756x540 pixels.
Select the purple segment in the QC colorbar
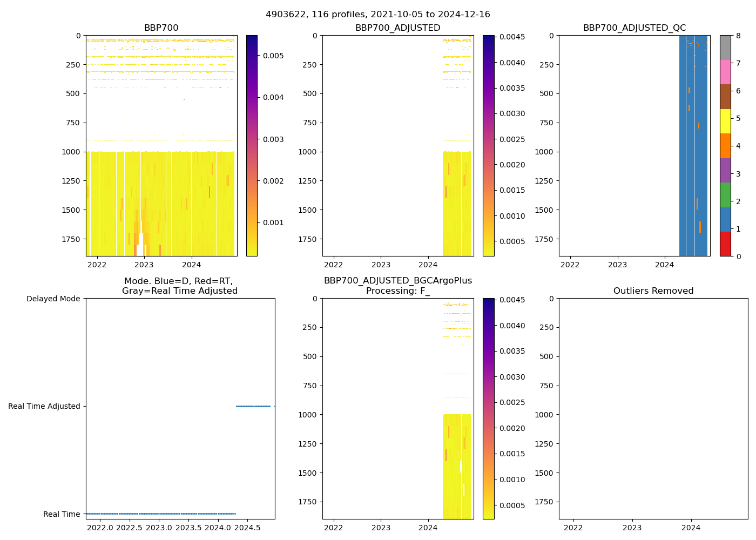pyautogui.click(x=725, y=170)
